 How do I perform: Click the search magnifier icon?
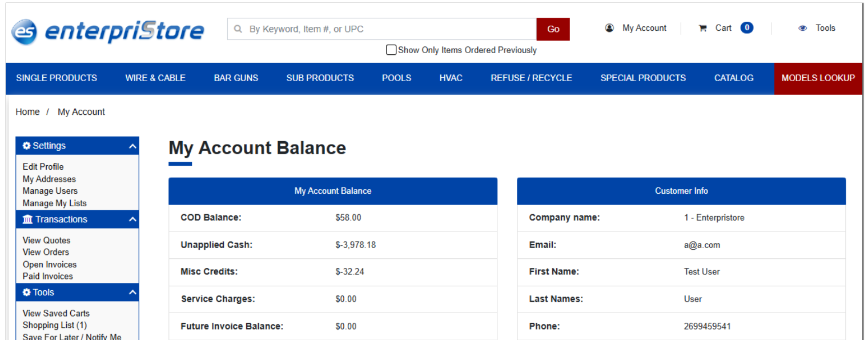[x=238, y=29]
